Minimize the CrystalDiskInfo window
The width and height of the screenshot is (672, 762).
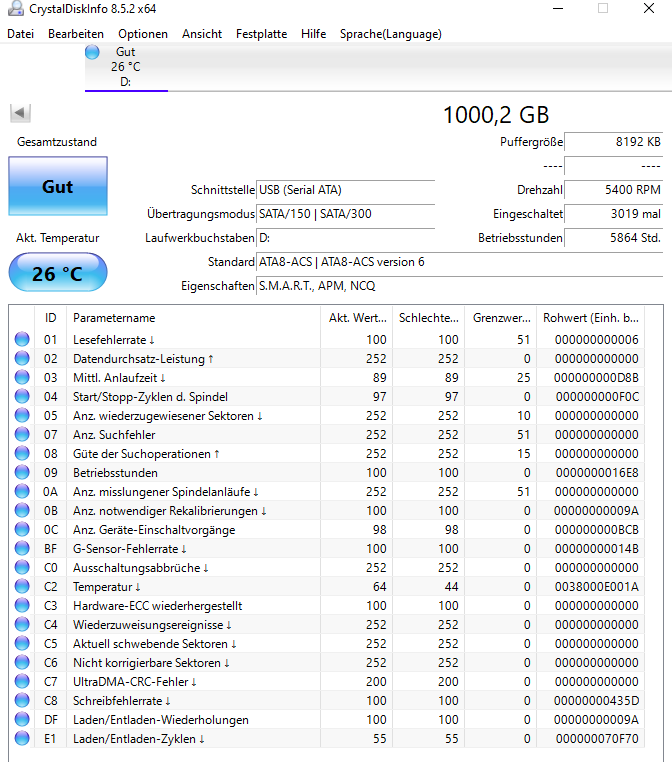click(558, 8)
